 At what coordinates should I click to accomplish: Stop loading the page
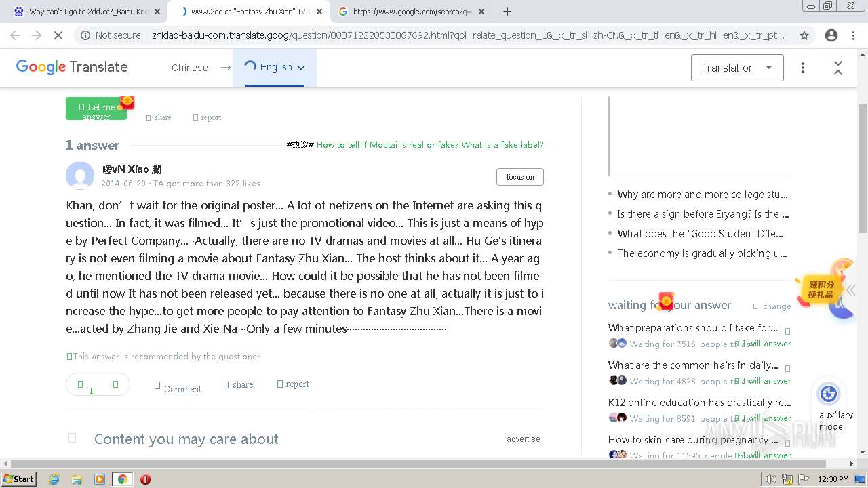58,35
